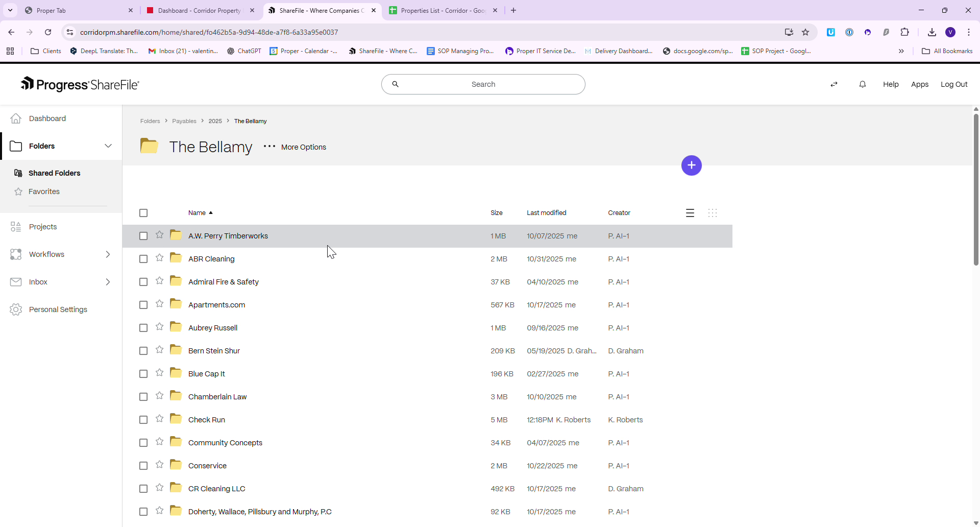
Task: Check the A.W. Perry Timberworks checkbox
Action: click(x=143, y=236)
